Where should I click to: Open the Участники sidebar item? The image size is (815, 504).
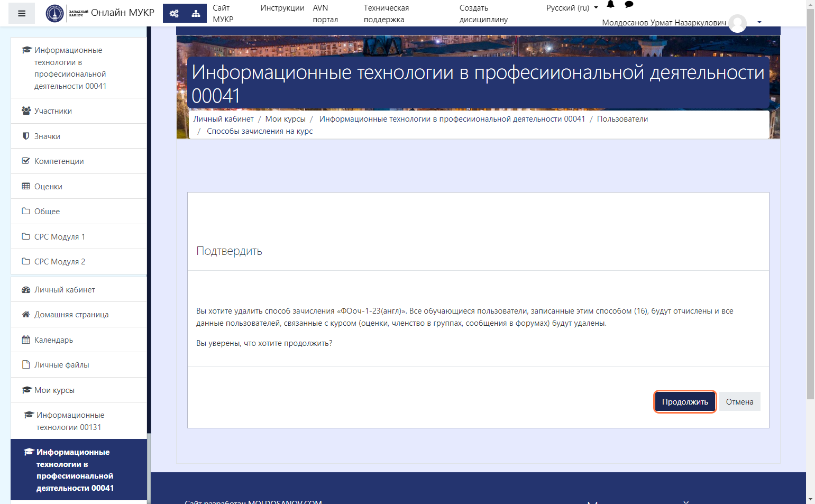click(x=53, y=111)
